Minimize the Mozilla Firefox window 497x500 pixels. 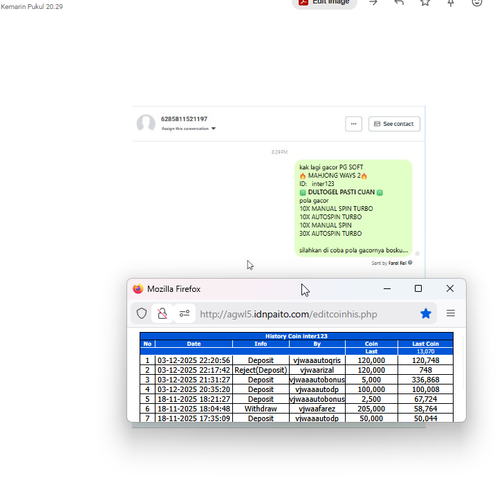387,289
